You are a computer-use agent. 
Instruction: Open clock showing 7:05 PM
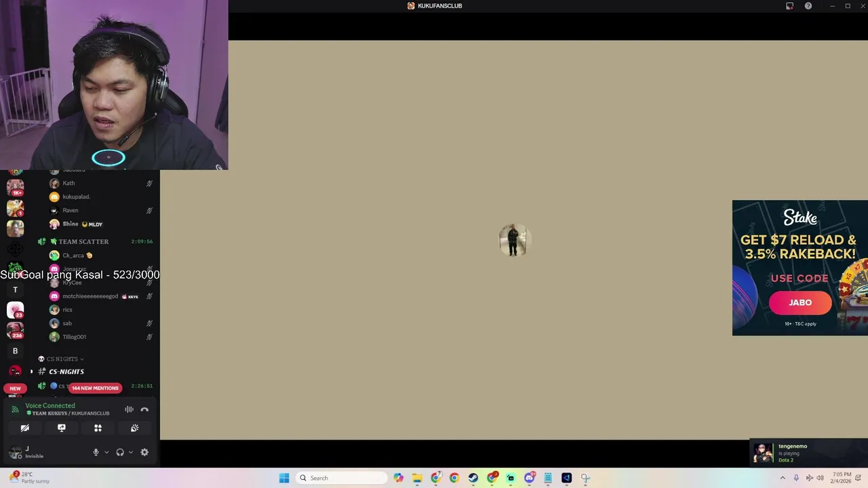[x=842, y=478]
